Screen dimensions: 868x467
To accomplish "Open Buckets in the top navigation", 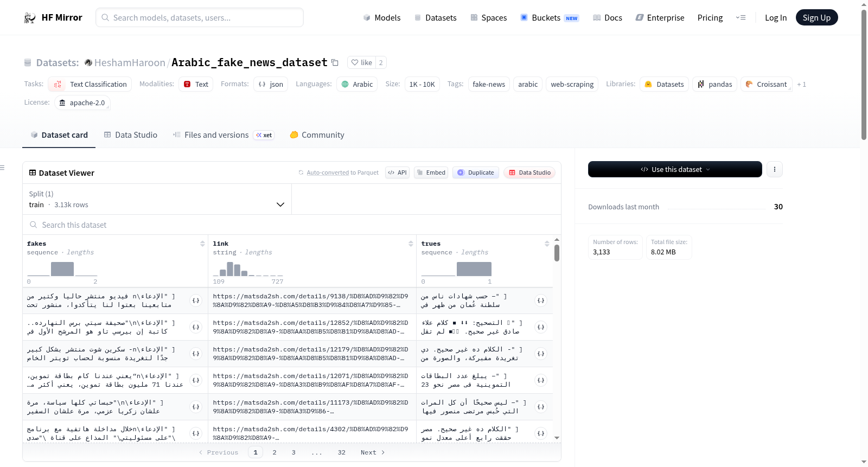I will tap(550, 18).
